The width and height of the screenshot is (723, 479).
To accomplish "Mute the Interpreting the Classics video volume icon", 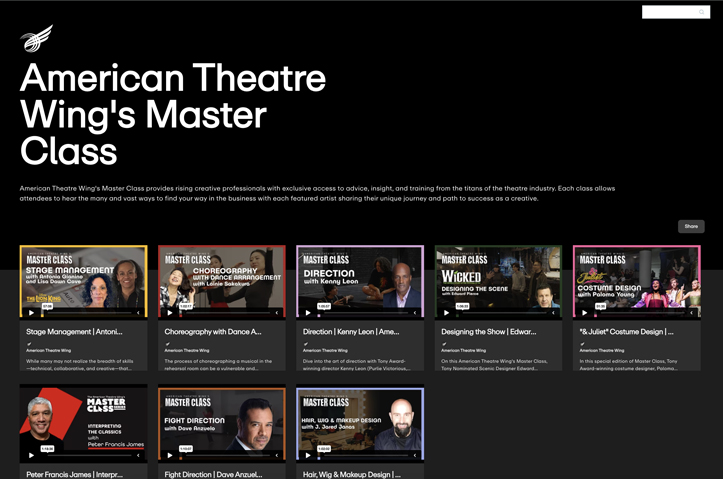I will pyautogui.click(x=138, y=455).
